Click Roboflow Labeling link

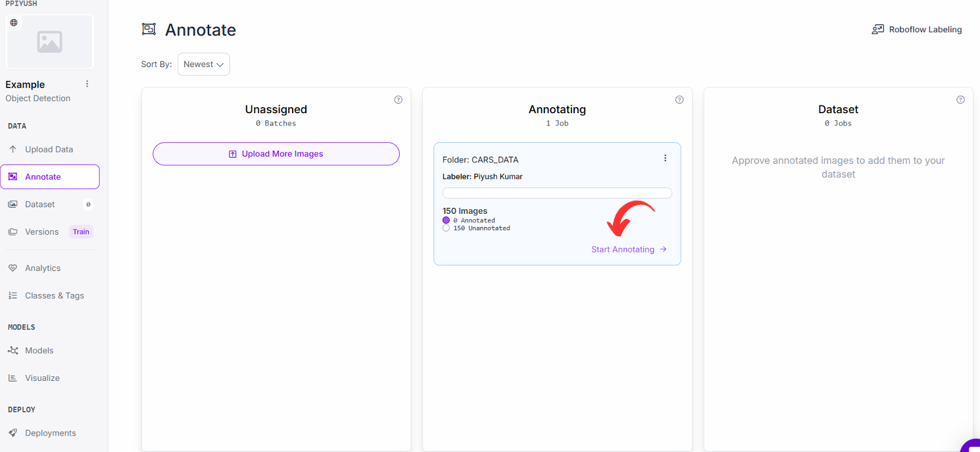pyautogui.click(x=925, y=30)
